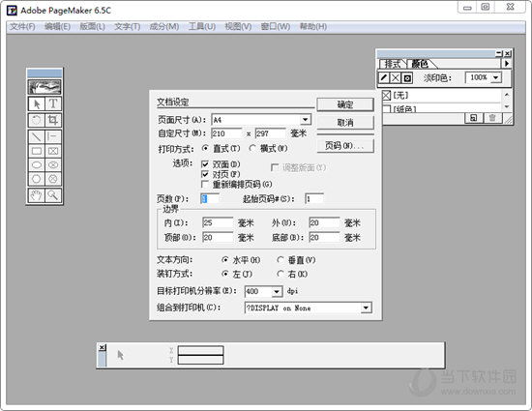Click the Both stroke-and-fill icon
This screenshot has height=411, width=532.
[x=407, y=78]
